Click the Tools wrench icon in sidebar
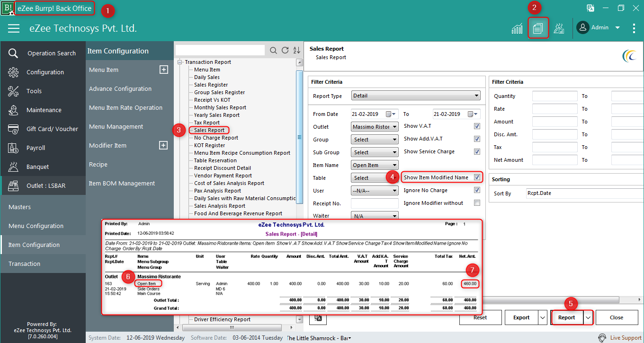 click(x=13, y=91)
